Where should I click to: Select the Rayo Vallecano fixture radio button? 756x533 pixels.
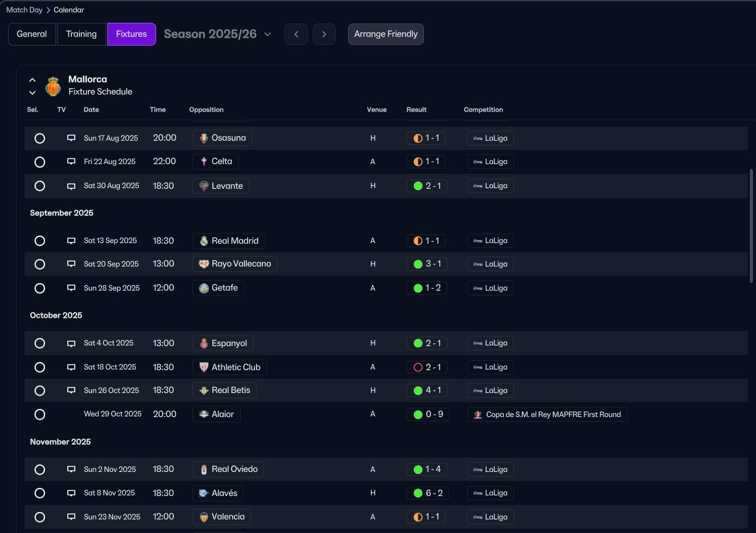pyautogui.click(x=39, y=264)
